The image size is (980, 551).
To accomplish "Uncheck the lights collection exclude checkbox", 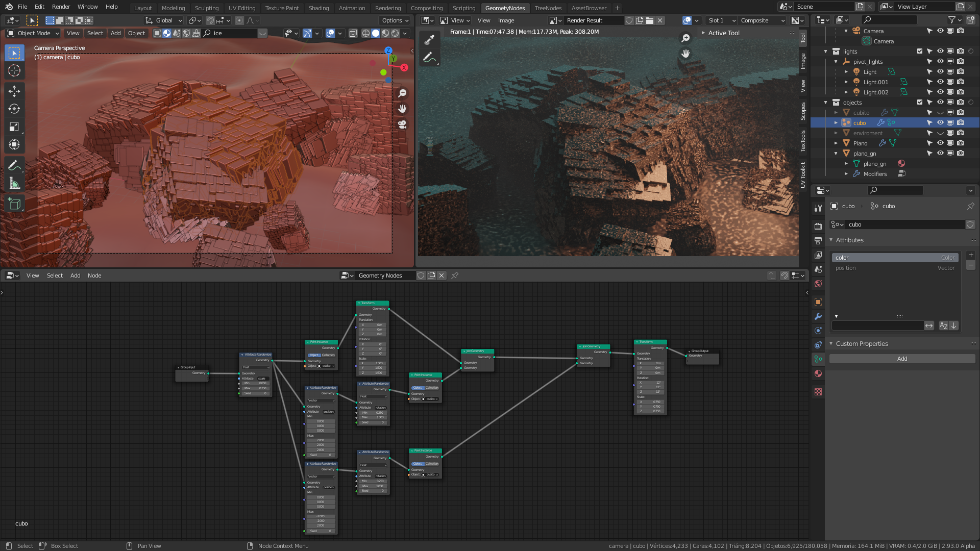I will point(920,52).
